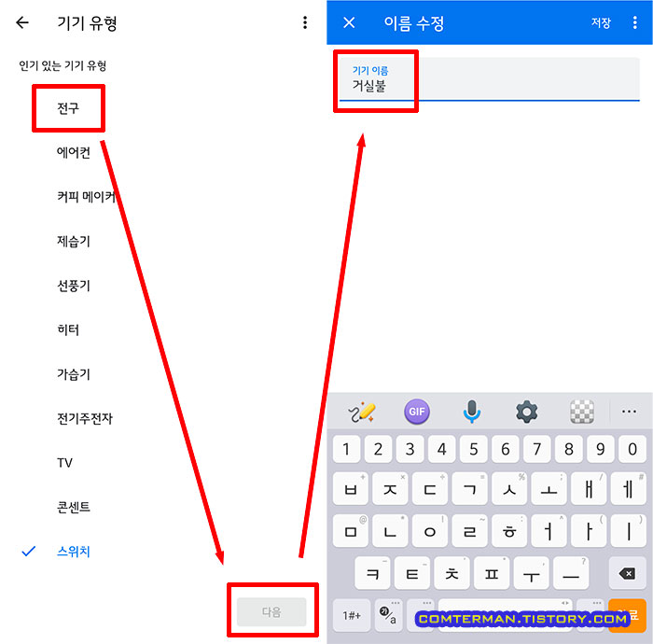
Task: Select 가습기 device type
Action: click(74, 374)
